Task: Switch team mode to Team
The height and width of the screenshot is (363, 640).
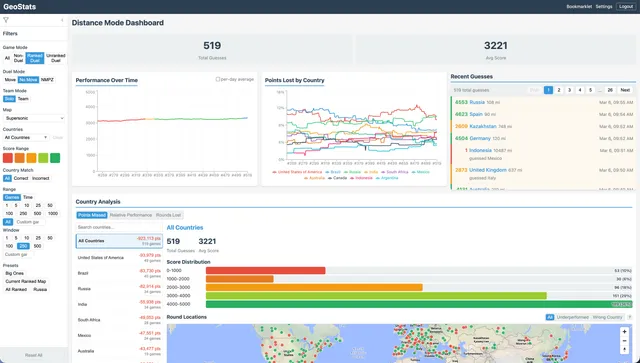Action: [23, 99]
